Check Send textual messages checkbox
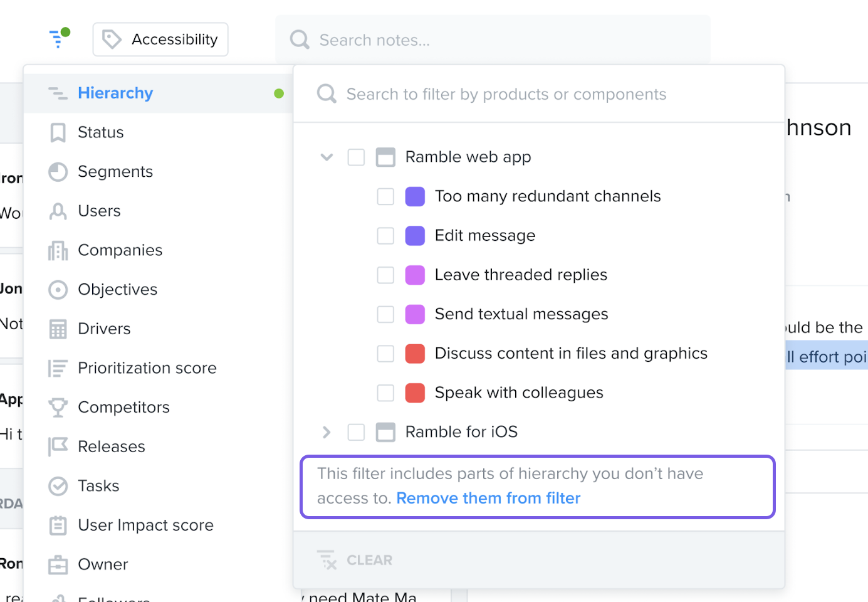Viewport: 868px width, 602px height. 385,314
